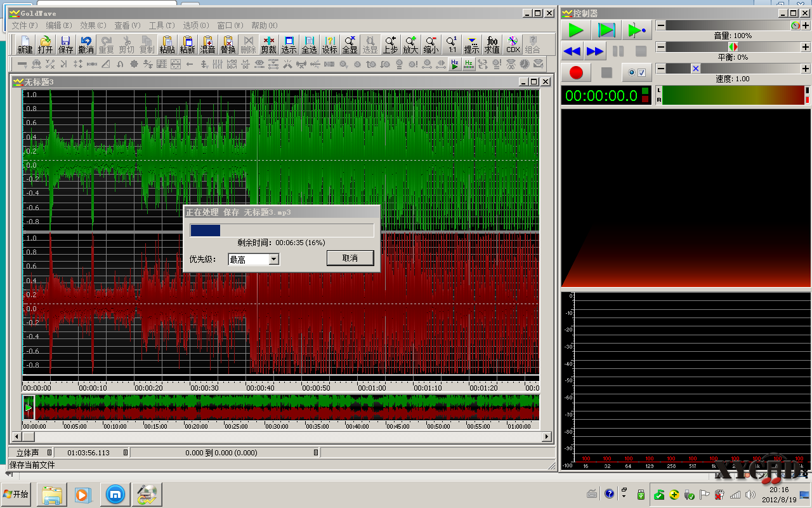Viewport: 812px width, 508px height.
Task: Open the 选项 (Options) menu
Action: click(196, 25)
